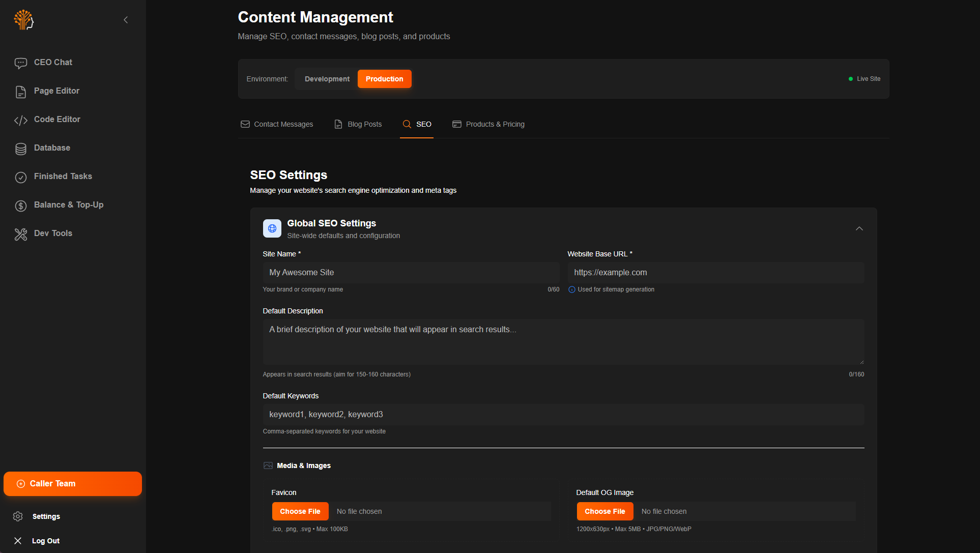980x553 pixels.
Task: Select the Production environment toggle
Action: pos(384,79)
